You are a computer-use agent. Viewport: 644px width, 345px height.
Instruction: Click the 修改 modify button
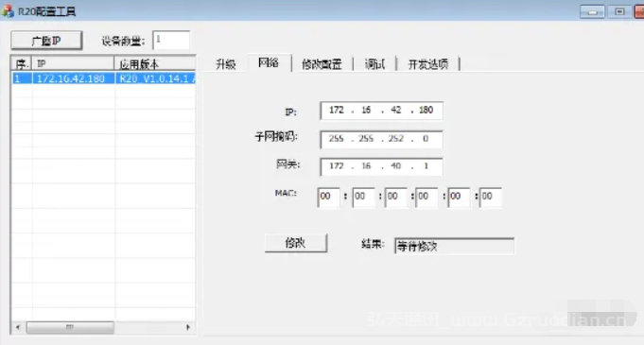[x=296, y=243]
